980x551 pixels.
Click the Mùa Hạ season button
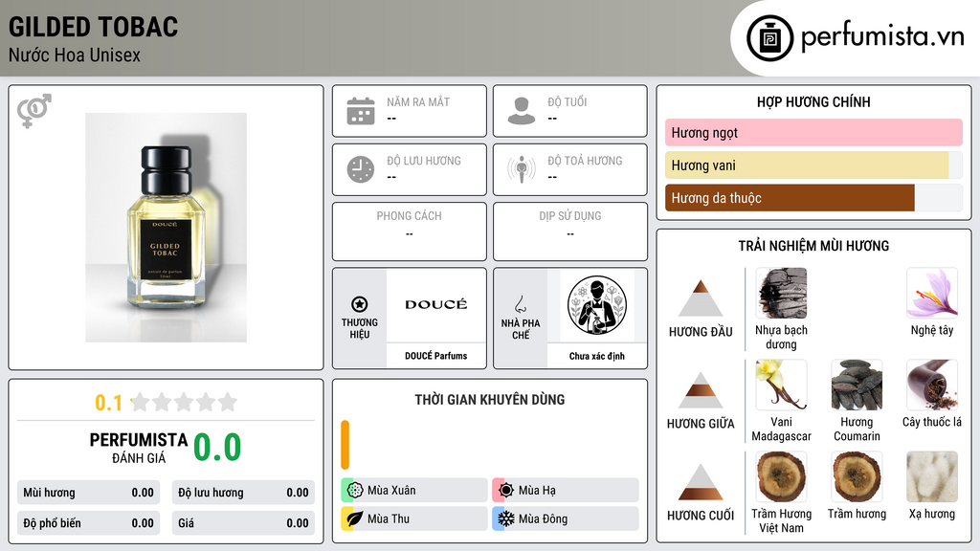click(x=566, y=490)
